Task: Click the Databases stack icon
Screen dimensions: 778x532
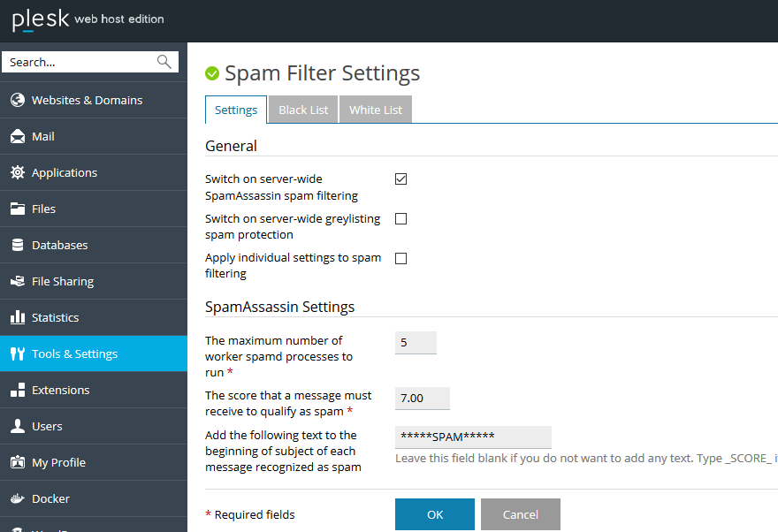Action: (18, 245)
